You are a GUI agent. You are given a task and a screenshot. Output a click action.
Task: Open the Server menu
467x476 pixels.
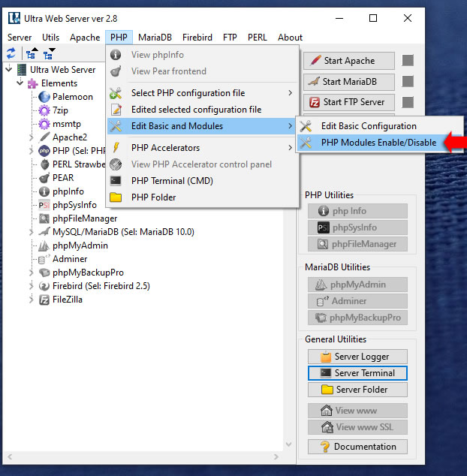tap(20, 38)
